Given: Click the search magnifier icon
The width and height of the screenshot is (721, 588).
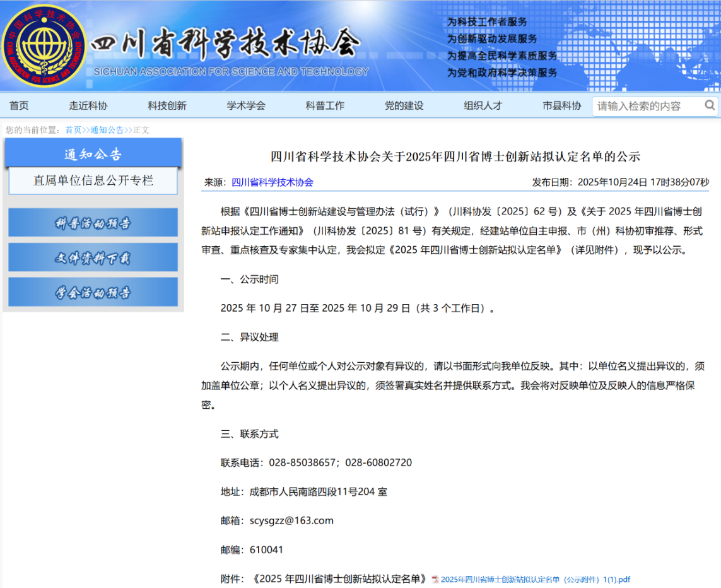Looking at the screenshot, I should click(710, 105).
